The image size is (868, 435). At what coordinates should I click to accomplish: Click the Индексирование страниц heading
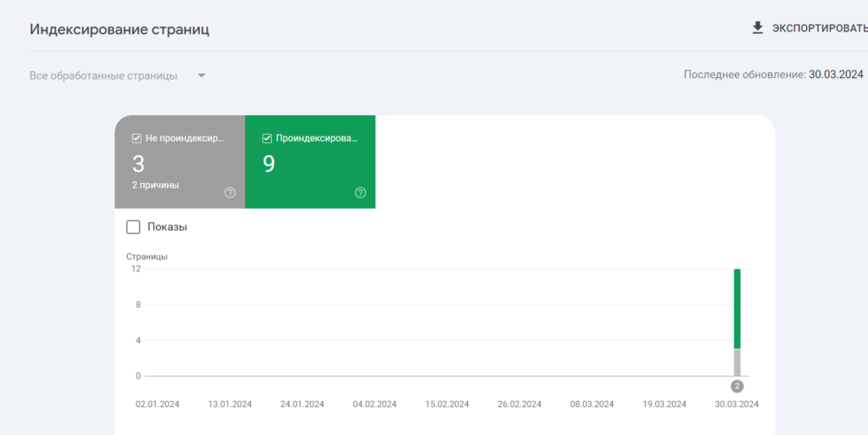[120, 30]
